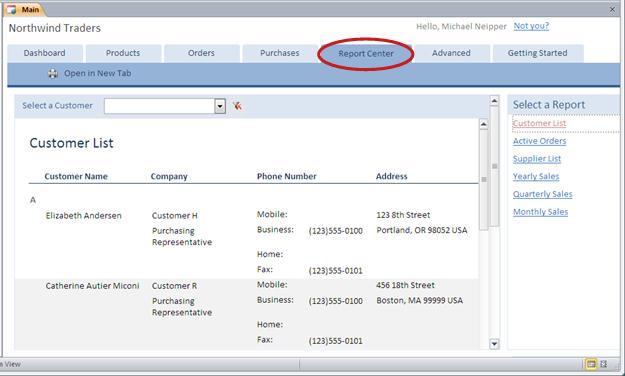Click the scroll down arrow at bottom
625x376 pixels.
494,344
